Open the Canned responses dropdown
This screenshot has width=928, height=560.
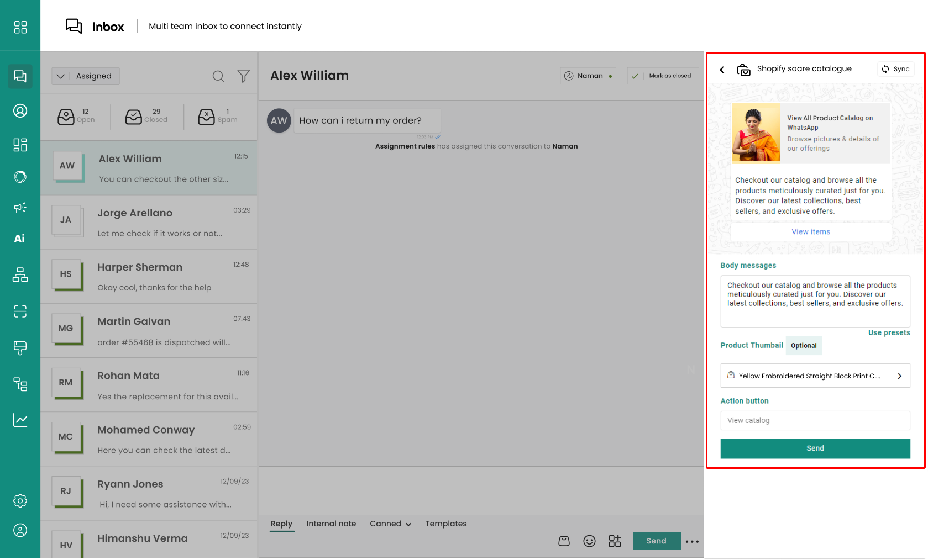(390, 524)
